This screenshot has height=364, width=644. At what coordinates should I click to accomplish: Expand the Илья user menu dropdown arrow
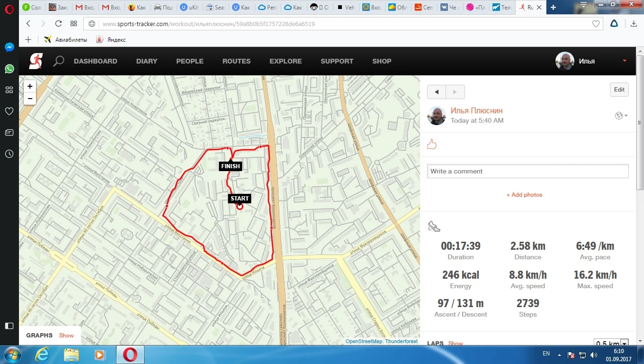tap(625, 61)
